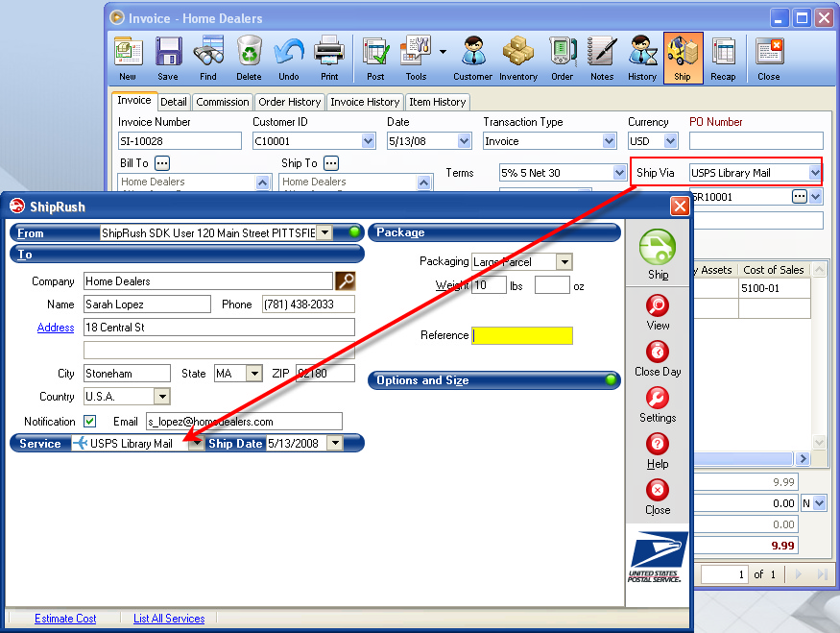Click the From header link in ShipRush
The width and height of the screenshot is (840, 633).
tap(30, 233)
